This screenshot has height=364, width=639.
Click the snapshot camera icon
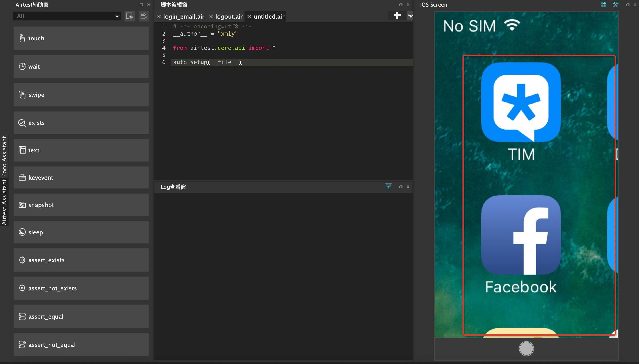tap(22, 205)
